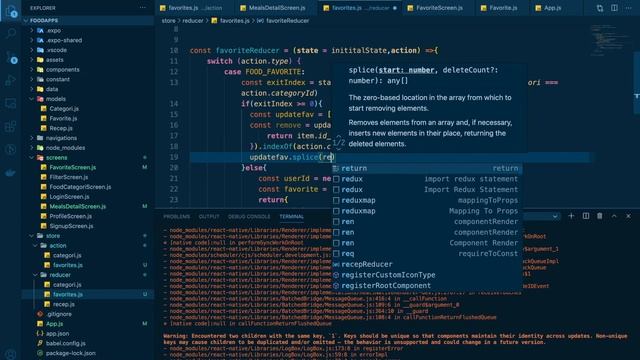Open the Run and Debug view
Image resolution: width=640 pixels, height=360 pixels.
click(x=11, y=80)
